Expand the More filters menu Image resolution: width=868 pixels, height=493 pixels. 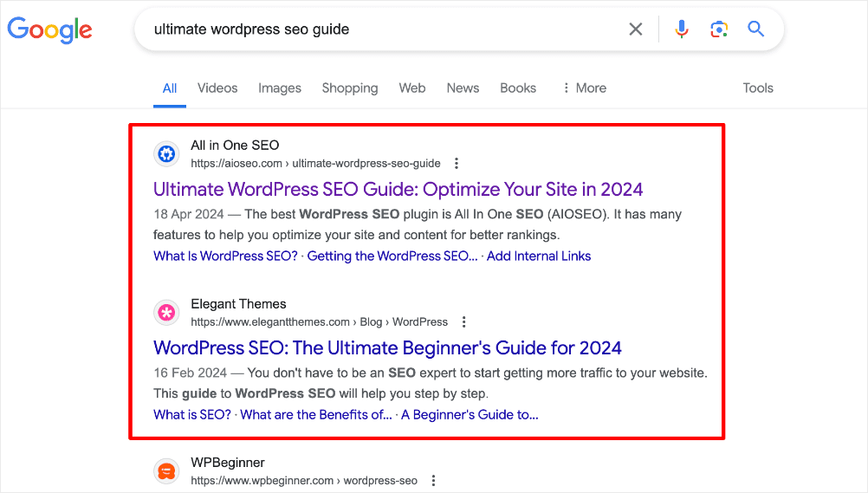[585, 88]
